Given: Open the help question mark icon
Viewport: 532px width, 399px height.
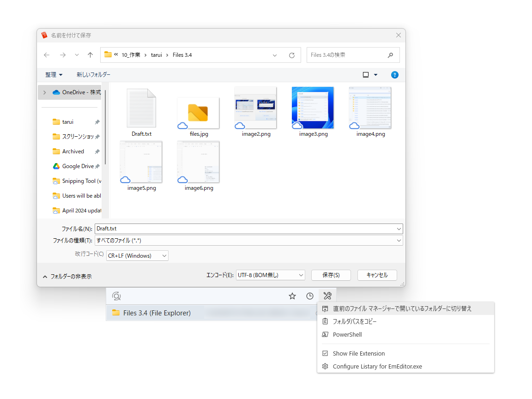Looking at the screenshot, I should (x=394, y=75).
